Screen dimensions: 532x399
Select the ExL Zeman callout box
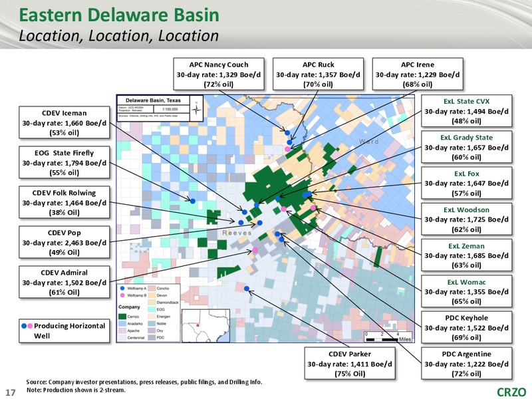pos(467,255)
